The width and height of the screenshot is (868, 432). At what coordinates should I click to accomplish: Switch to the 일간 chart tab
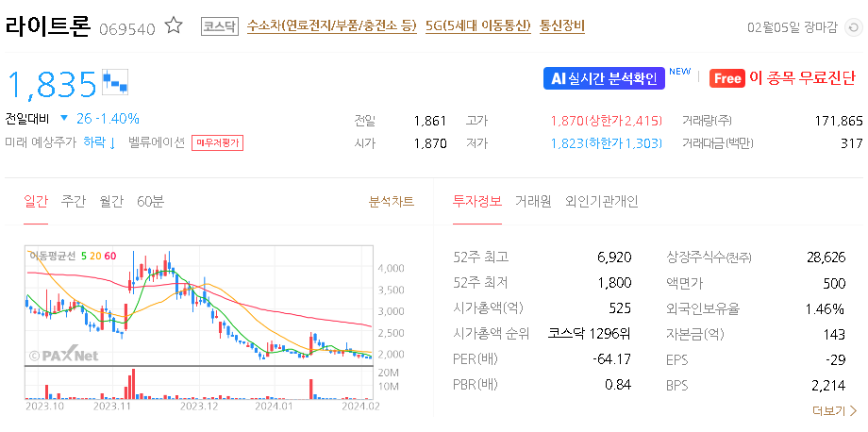click(36, 202)
